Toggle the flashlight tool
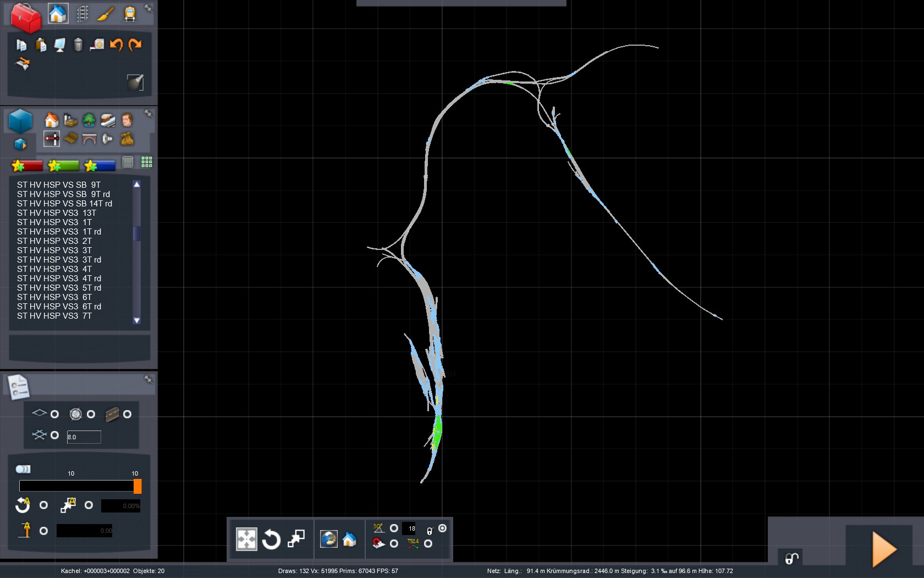This screenshot has width=924, height=578. click(x=135, y=82)
